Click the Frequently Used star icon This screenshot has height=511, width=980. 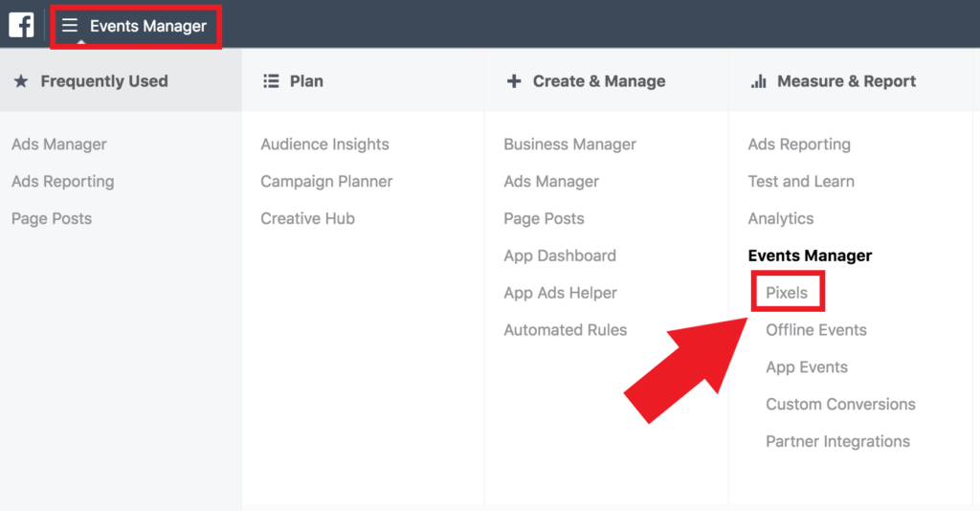(x=21, y=81)
